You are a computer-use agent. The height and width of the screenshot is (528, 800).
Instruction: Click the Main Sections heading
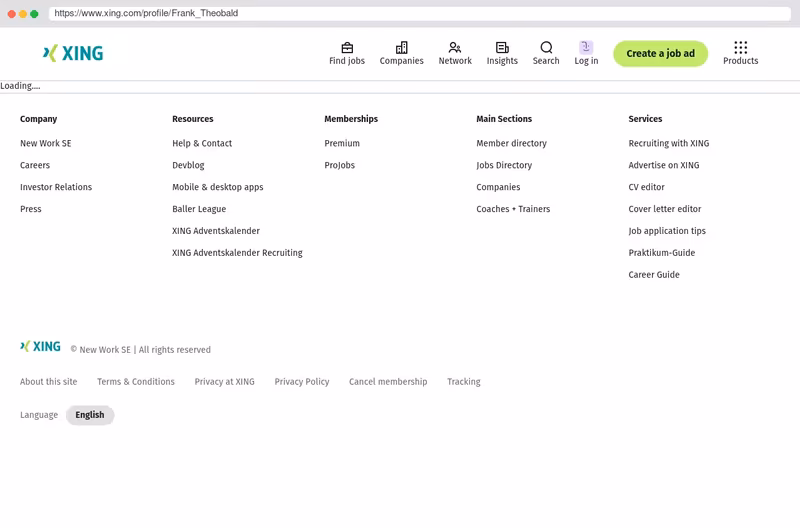click(x=504, y=119)
